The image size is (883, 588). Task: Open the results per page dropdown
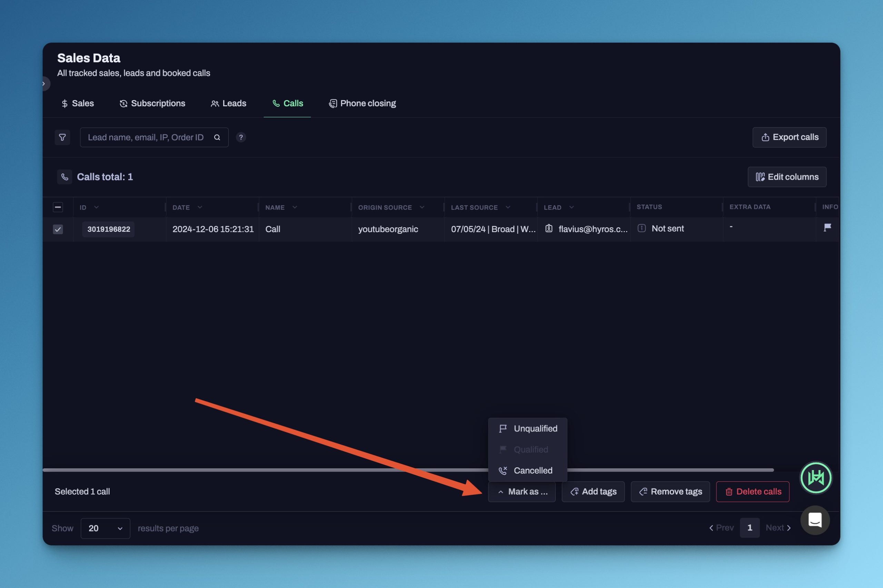click(105, 528)
